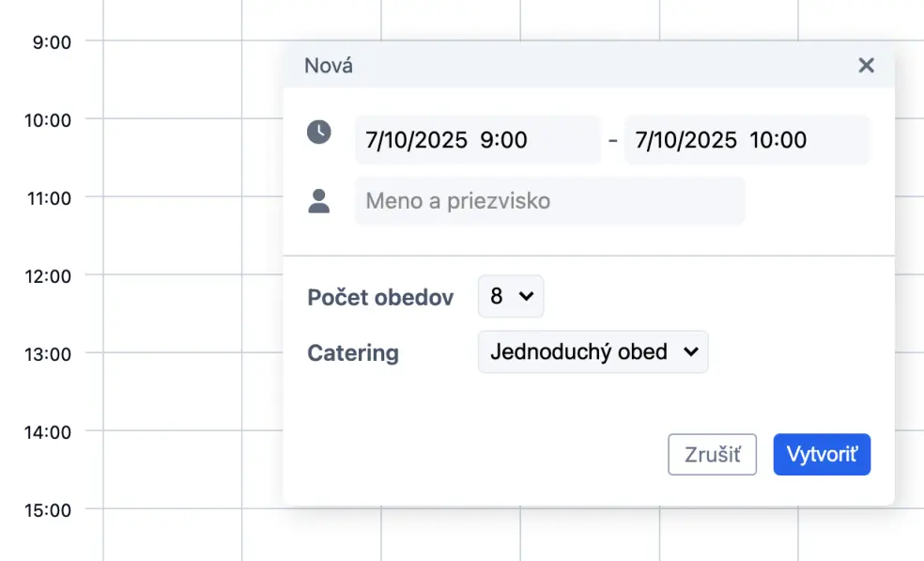Image resolution: width=924 pixels, height=561 pixels.
Task: Click the Počet obedov label
Action: coord(380,297)
